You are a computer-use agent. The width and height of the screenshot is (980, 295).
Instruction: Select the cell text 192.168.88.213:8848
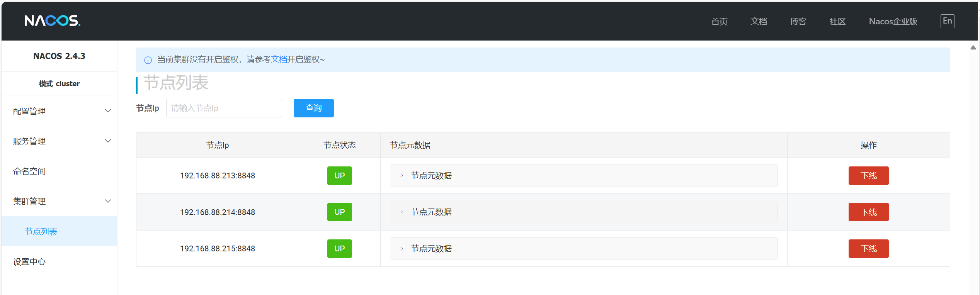pos(218,176)
